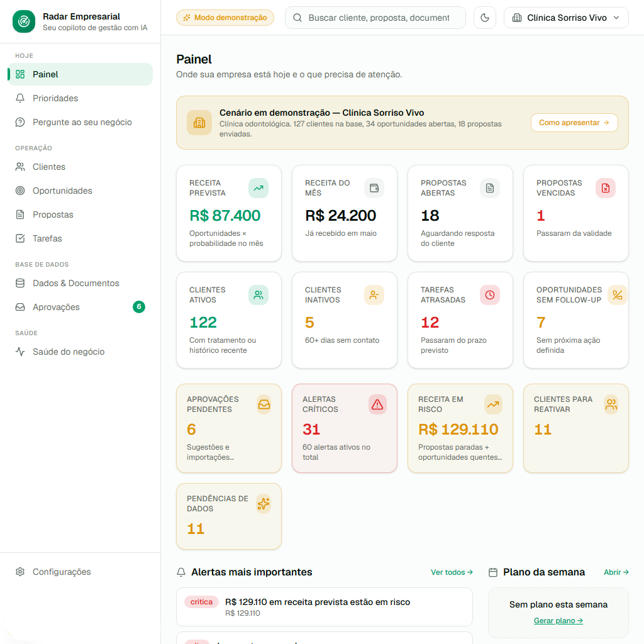This screenshot has width=644, height=644.
Task: Click the magnifier icon in the search box
Action: click(297, 18)
